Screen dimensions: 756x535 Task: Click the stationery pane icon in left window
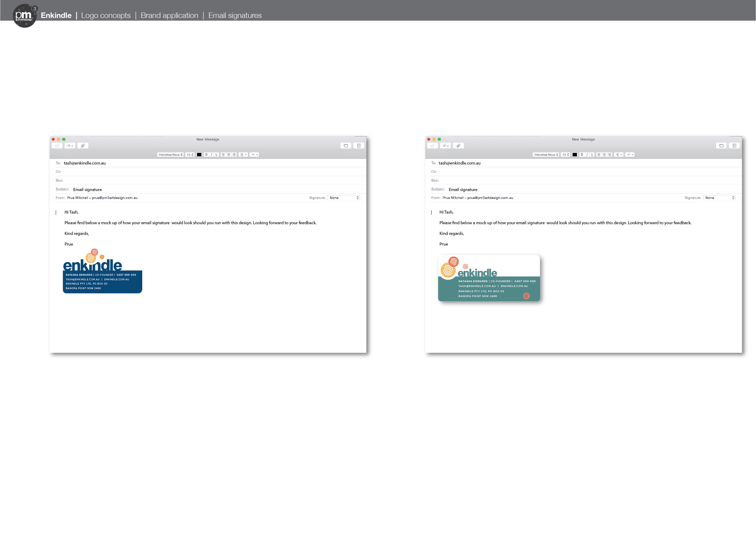[x=359, y=146]
